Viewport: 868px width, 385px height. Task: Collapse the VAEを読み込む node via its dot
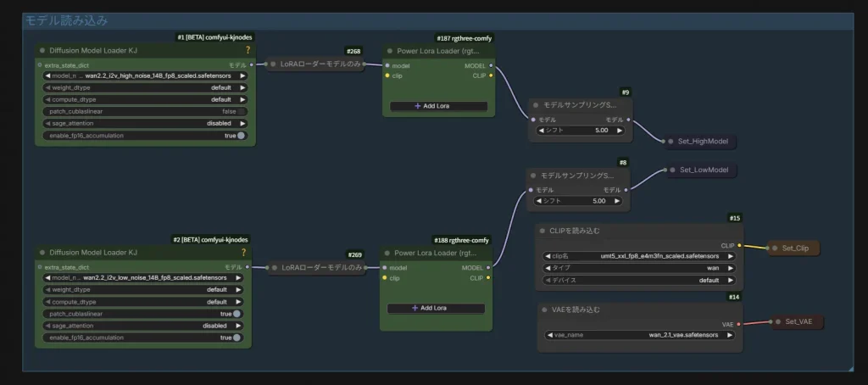coord(543,310)
